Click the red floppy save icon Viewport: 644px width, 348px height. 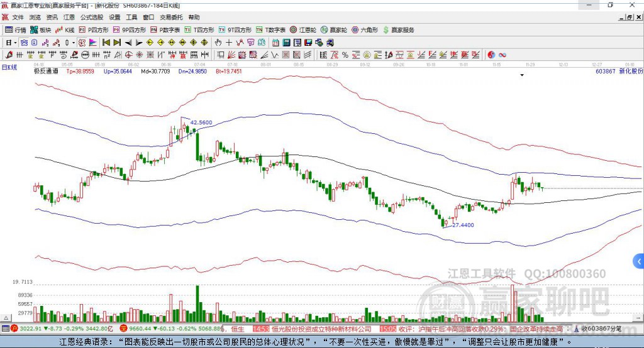tap(308, 43)
